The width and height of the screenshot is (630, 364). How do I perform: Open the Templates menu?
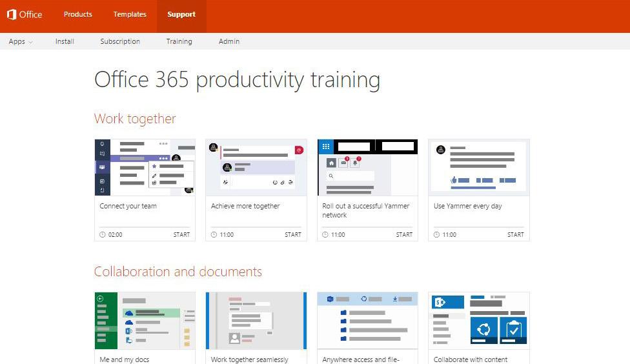pos(130,14)
